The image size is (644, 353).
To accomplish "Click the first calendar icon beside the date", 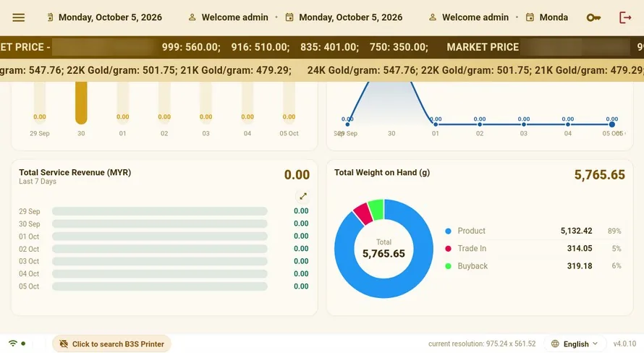I will 50,17.
